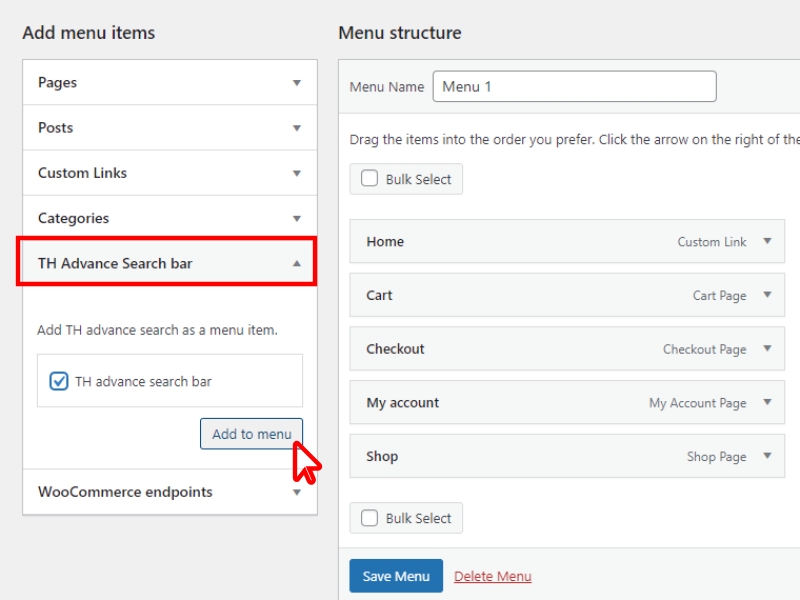Expand the Shop menu item settings arrow
This screenshot has height=600, width=800.
pyautogui.click(x=767, y=456)
